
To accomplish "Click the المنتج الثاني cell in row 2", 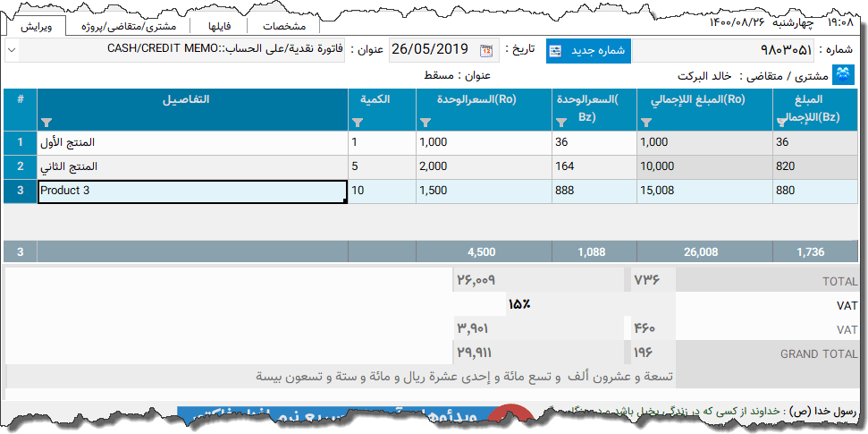I will [192, 166].
